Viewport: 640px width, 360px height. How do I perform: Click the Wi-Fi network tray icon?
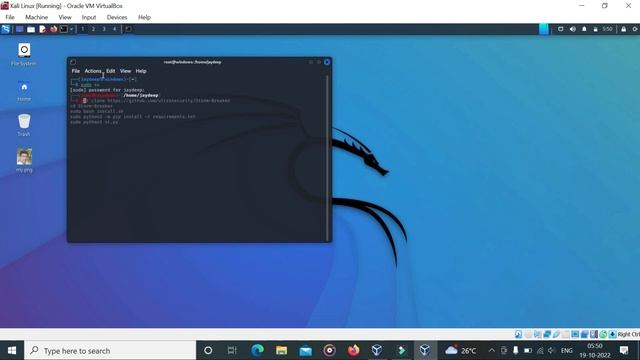pos(540,350)
